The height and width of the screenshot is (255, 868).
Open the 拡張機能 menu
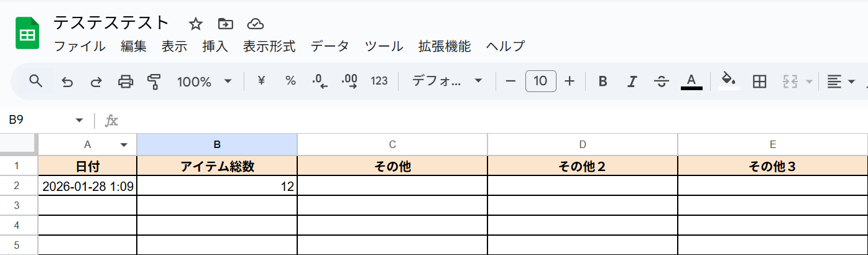pyautogui.click(x=445, y=46)
